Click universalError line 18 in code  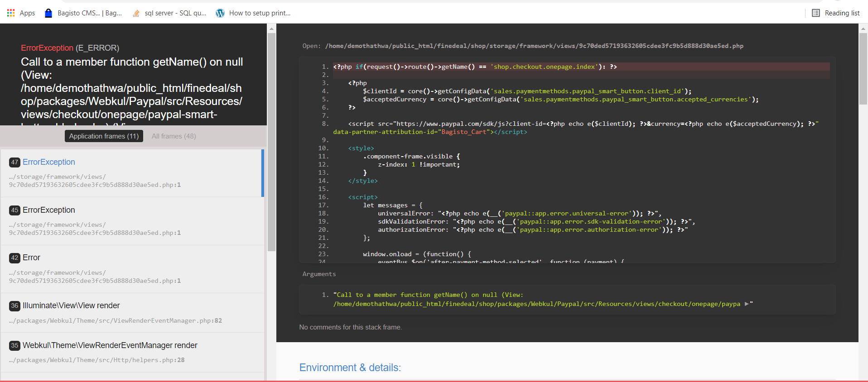pyautogui.click(x=520, y=213)
